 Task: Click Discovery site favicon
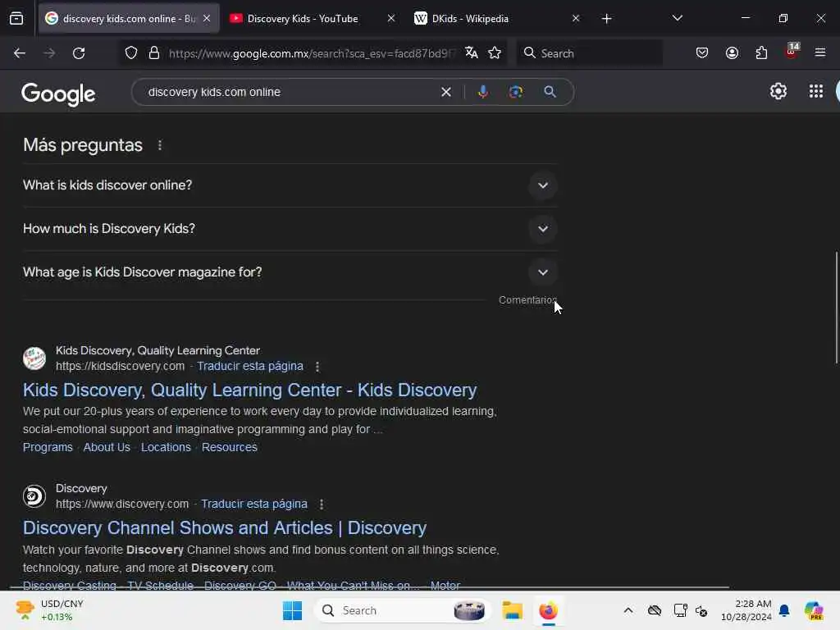[x=34, y=496]
